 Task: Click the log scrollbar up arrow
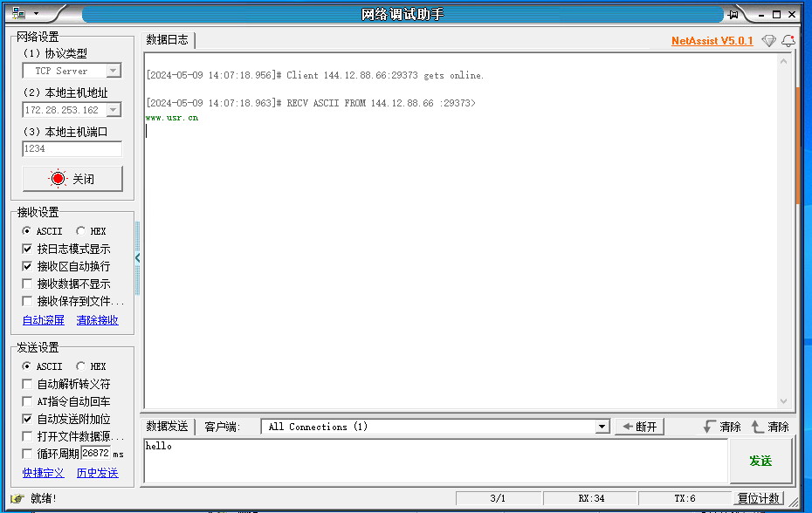coord(783,61)
